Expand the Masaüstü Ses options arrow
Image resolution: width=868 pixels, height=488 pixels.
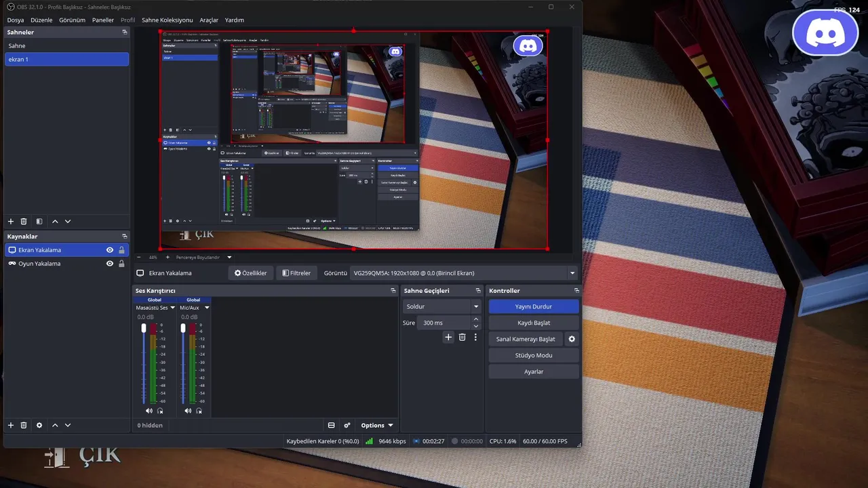point(173,308)
